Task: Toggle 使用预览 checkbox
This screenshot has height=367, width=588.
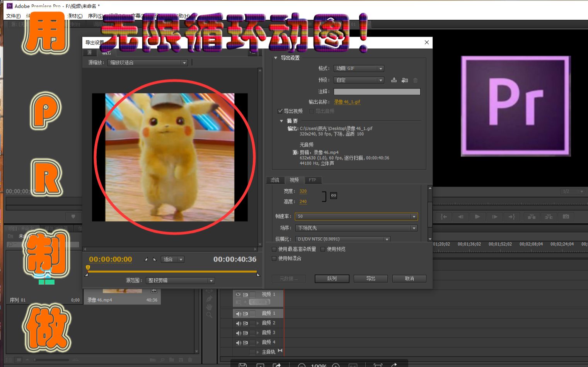Action: coord(323,249)
